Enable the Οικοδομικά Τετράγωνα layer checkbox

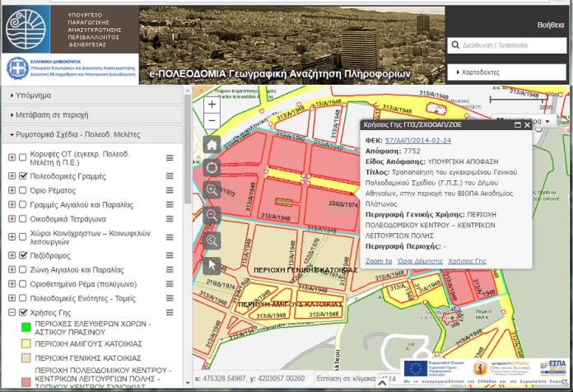[23, 219]
